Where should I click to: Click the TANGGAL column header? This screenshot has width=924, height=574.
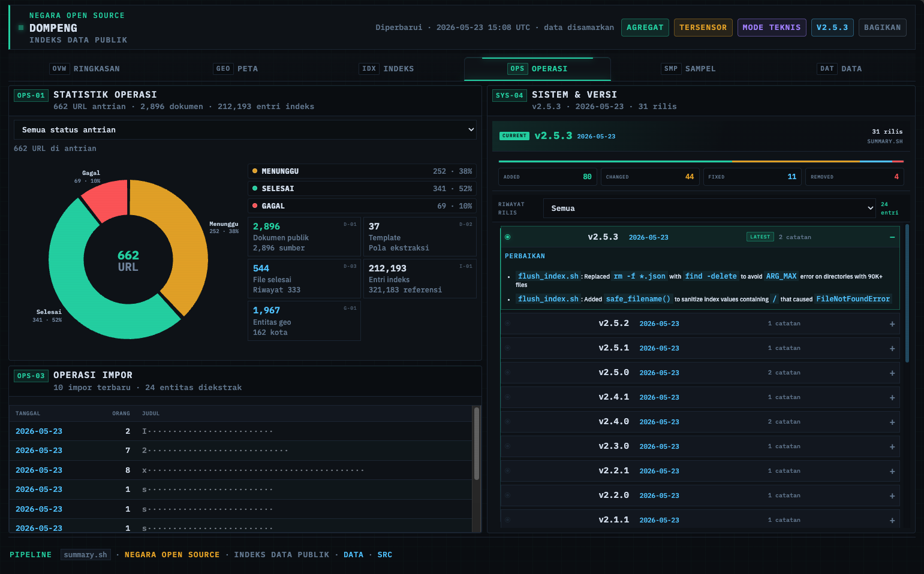28,413
